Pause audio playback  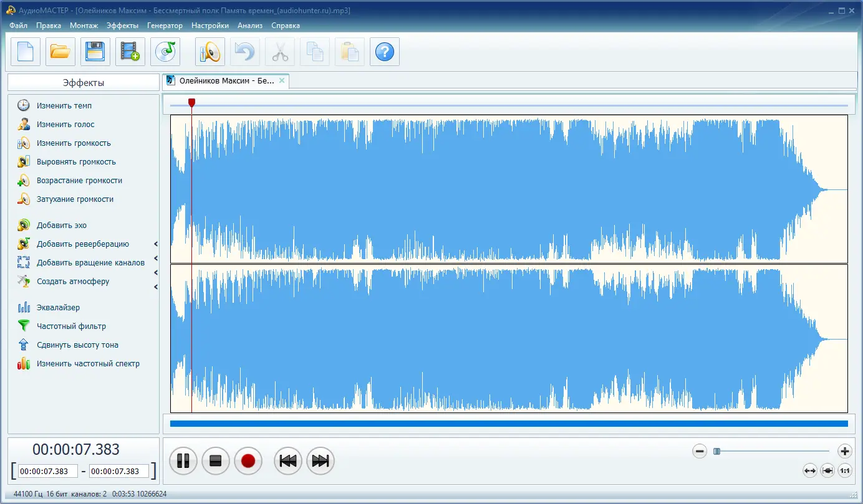[x=183, y=461]
